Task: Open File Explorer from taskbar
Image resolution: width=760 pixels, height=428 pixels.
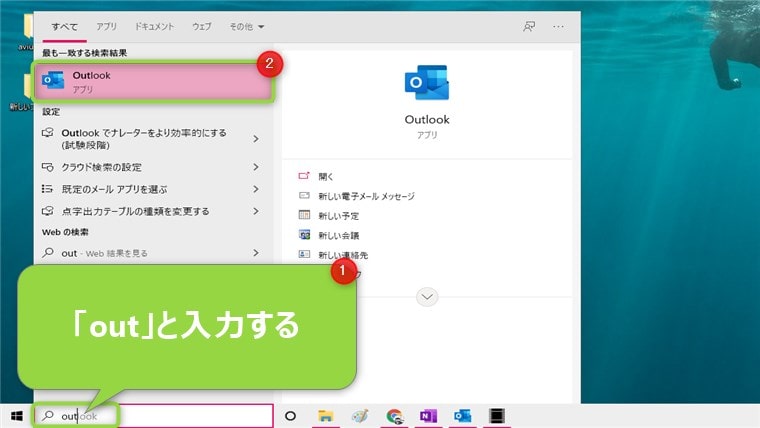Action: click(x=326, y=416)
